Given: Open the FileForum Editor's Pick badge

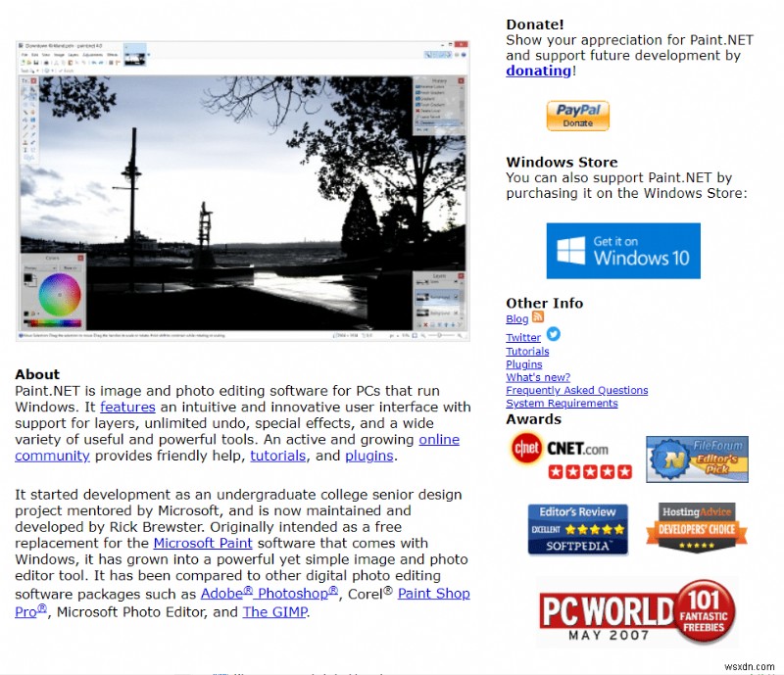Looking at the screenshot, I should [x=697, y=459].
